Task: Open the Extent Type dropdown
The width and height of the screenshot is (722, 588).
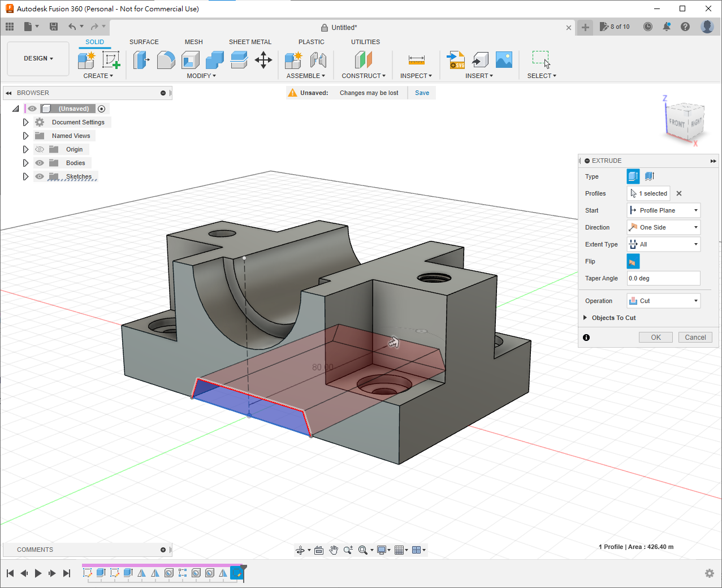Action: tap(664, 244)
